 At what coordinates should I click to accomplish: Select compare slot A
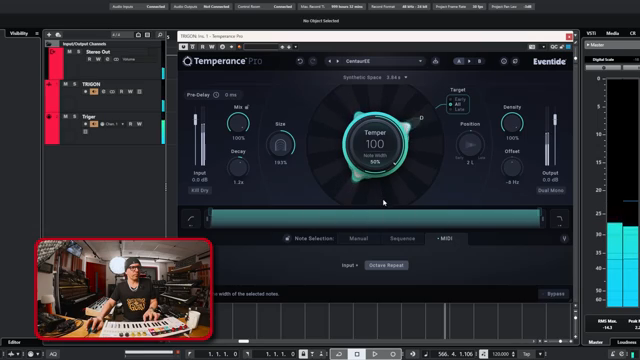[459, 61]
